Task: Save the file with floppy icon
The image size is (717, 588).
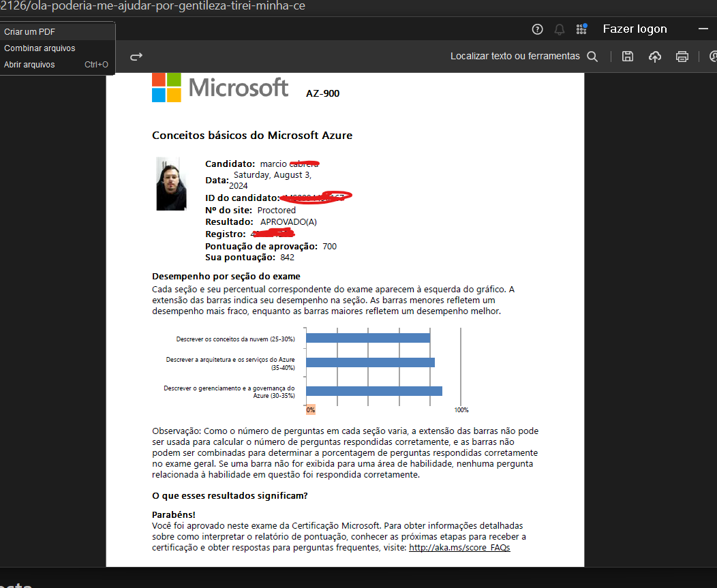Action: [627, 57]
